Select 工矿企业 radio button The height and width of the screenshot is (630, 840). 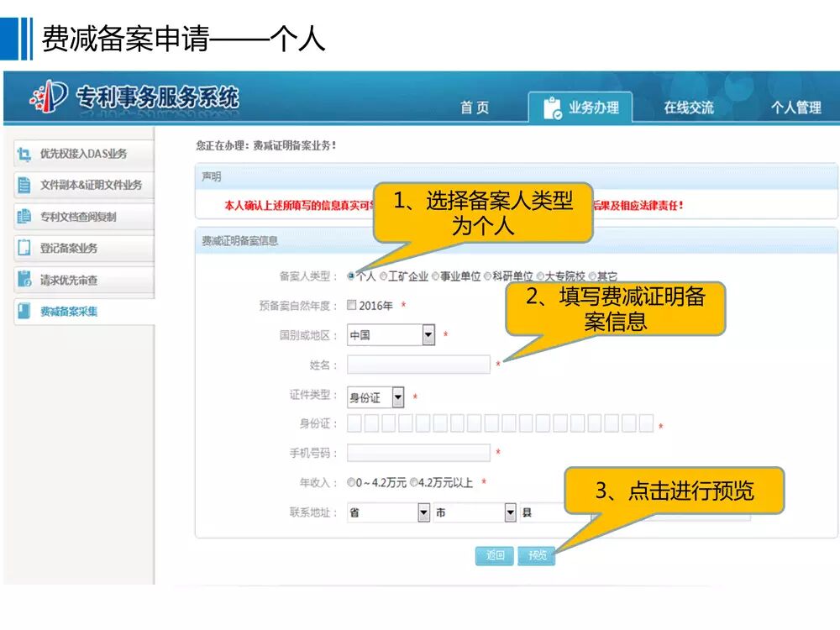(384, 276)
